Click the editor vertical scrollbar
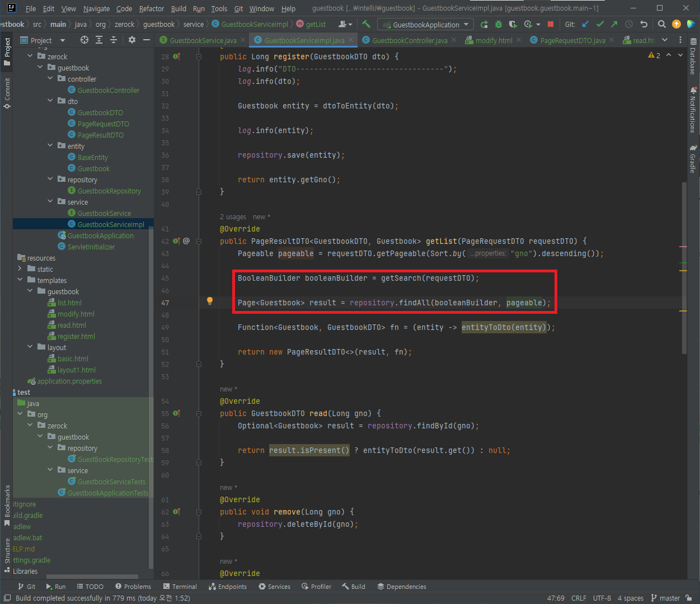This screenshot has width=700, height=604. [684, 268]
